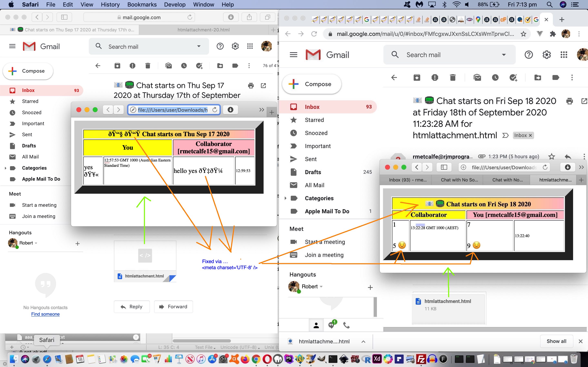This screenshot has width=588, height=367.
Task: Open the Bookmarks menu in menu bar
Action: [x=142, y=4]
